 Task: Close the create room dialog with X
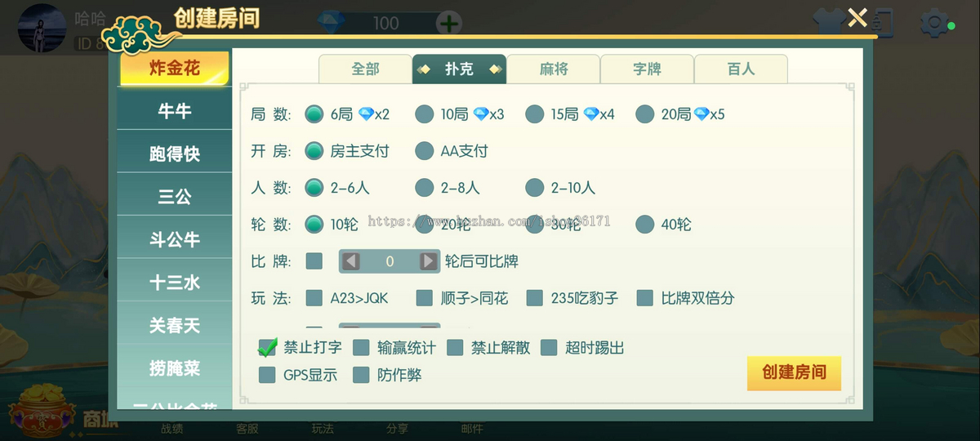click(857, 17)
